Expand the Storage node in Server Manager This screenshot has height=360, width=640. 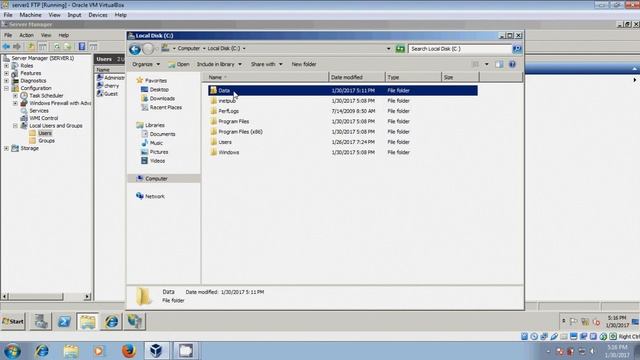pyautogui.click(x=6, y=148)
